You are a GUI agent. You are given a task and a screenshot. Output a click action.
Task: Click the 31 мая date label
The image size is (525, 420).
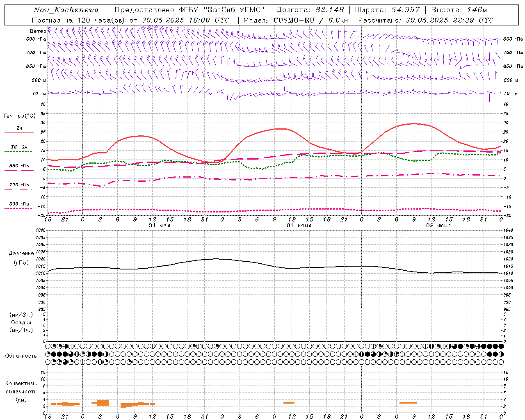tap(159, 226)
